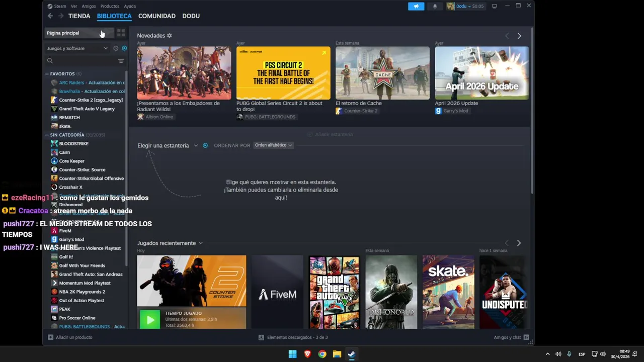This screenshot has height=362, width=644.
Task: Switch to the TIENDA tab
Action: pyautogui.click(x=79, y=16)
